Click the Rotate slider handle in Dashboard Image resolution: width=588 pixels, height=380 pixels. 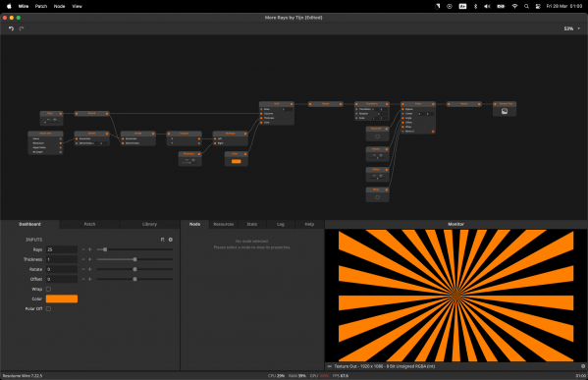(135, 269)
